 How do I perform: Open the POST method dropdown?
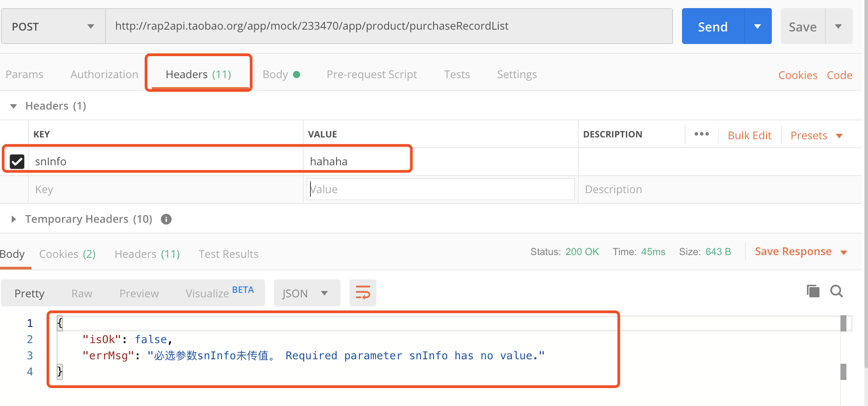53,26
